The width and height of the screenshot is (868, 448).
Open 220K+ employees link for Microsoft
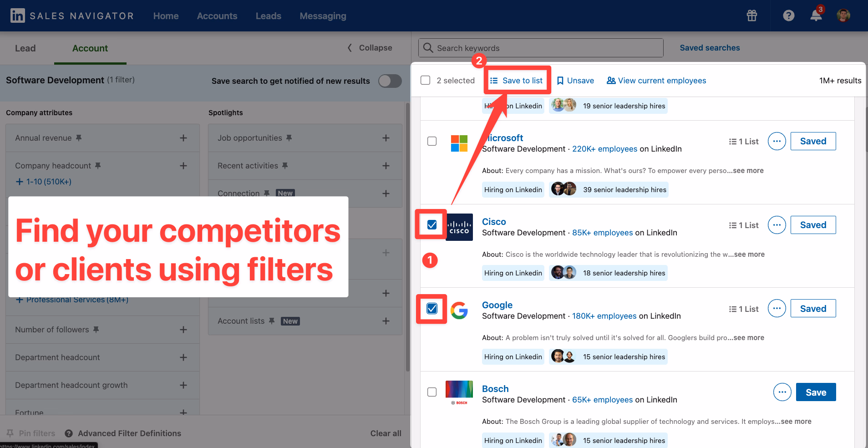point(604,149)
